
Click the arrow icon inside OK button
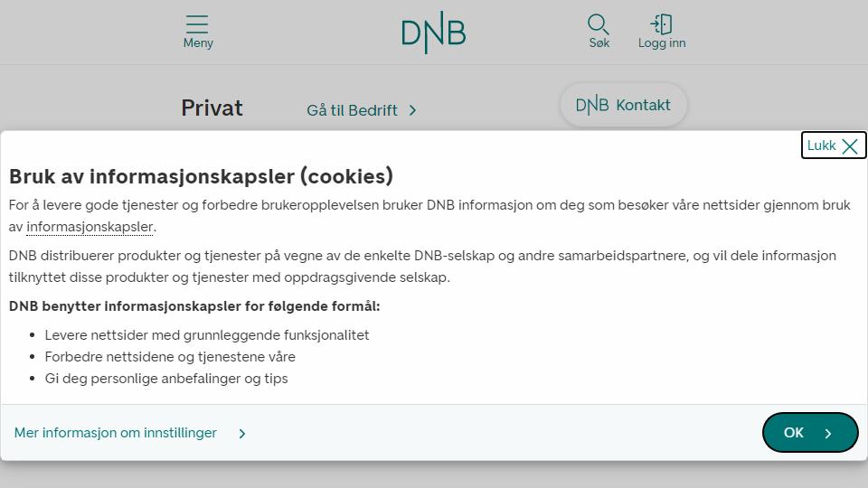coord(828,433)
